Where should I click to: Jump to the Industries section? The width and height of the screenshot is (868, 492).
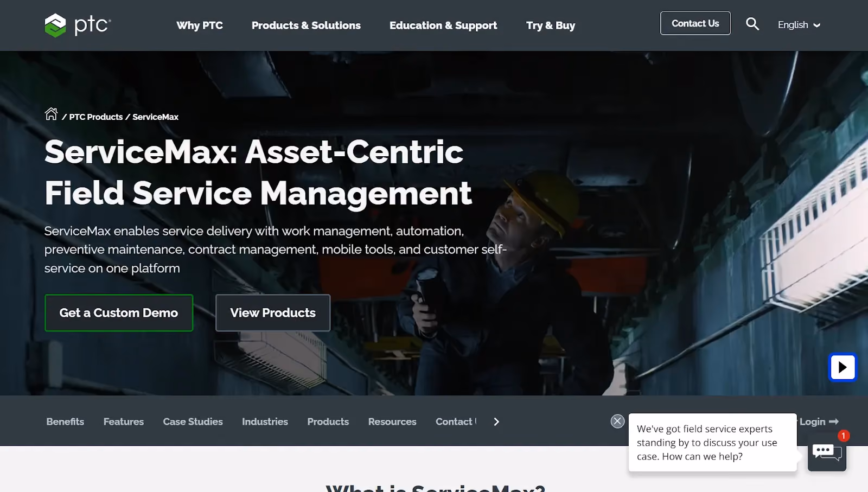[x=265, y=421]
